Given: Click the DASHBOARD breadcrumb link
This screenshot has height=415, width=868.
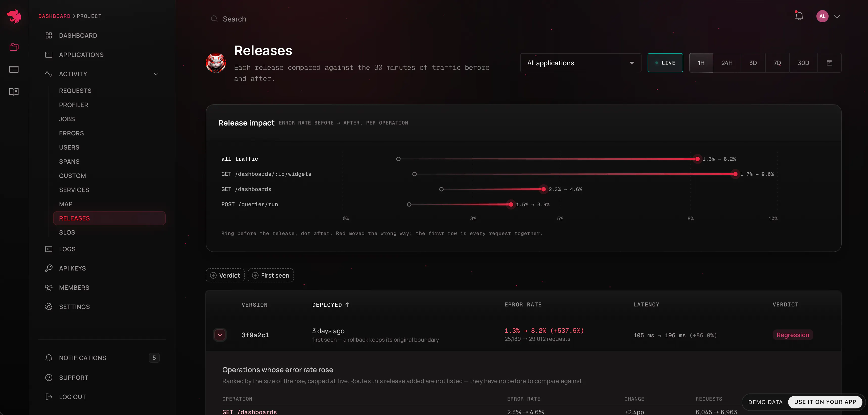Looking at the screenshot, I should 54,16.
